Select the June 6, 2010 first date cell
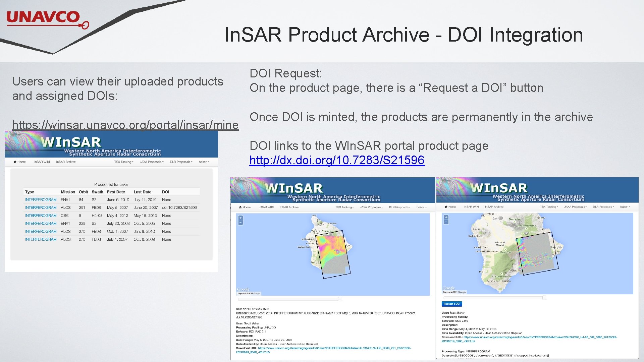The width and height of the screenshot is (644, 362). 118,200
